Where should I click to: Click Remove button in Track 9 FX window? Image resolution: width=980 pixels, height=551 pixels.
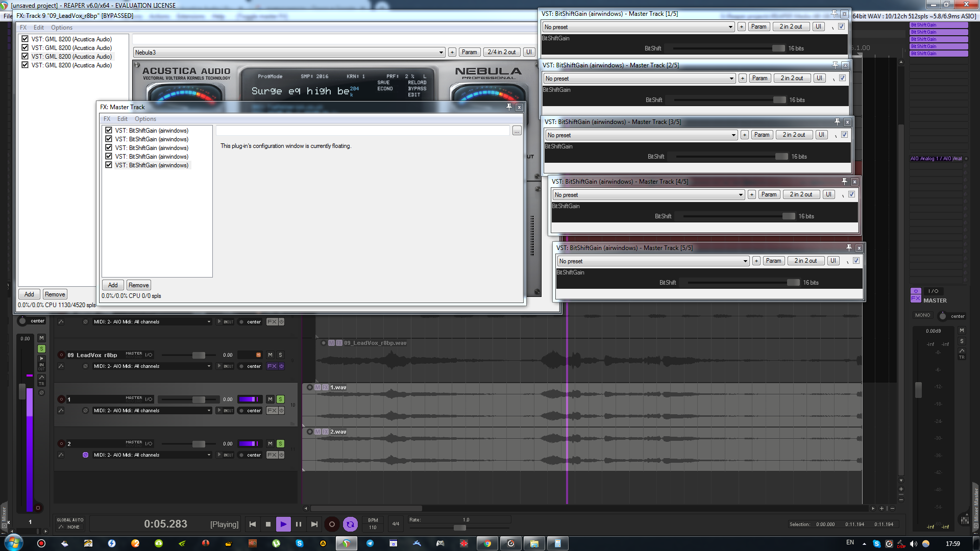pos(55,294)
